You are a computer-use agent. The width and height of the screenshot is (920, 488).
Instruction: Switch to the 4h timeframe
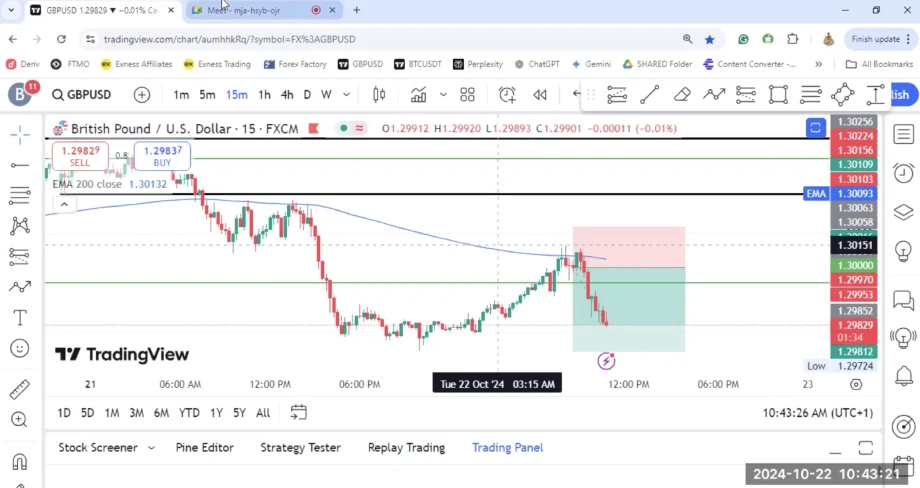pyautogui.click(x=287, y=94)
